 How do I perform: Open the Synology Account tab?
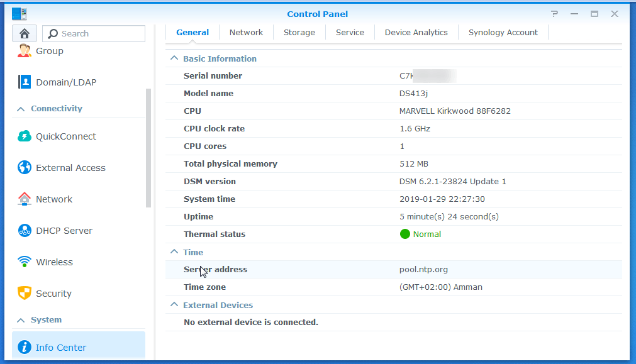[x=503, y=32]
